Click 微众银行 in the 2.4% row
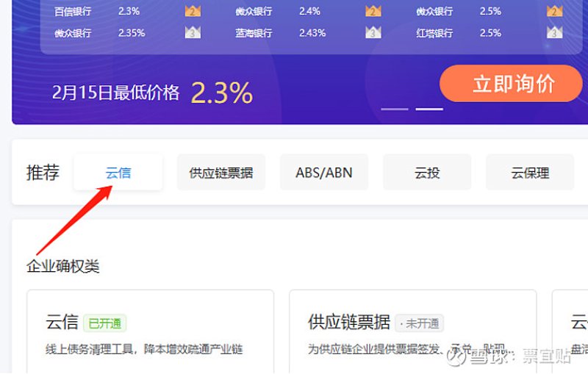The image size is (588, 374). pos(254,12)
